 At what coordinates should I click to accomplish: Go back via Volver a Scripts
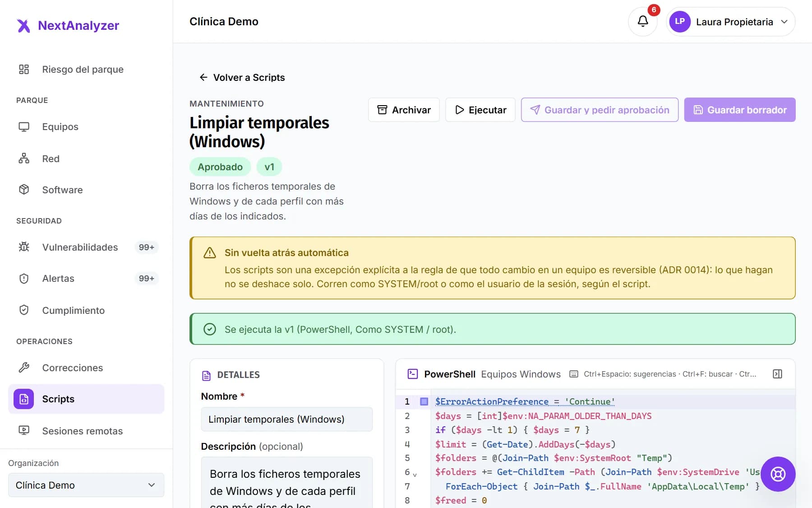coord(242,77)
